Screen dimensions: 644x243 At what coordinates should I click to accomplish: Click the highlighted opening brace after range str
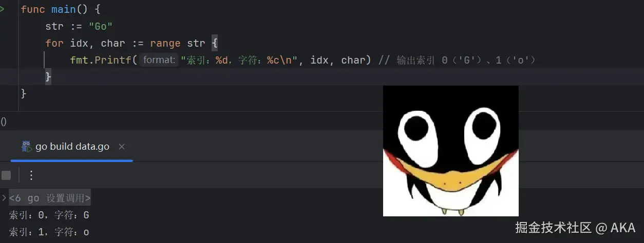pos(215,43)
